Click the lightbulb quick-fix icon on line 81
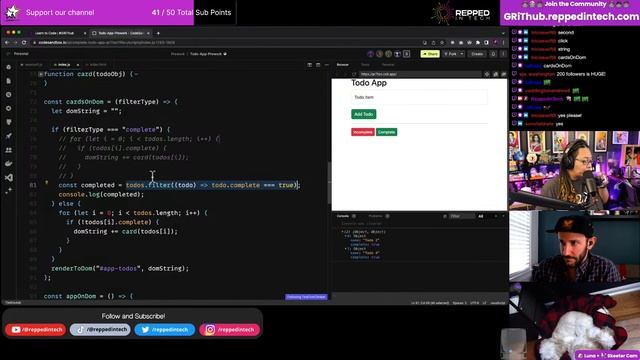 pyautogui.click(x=47, y=183)
